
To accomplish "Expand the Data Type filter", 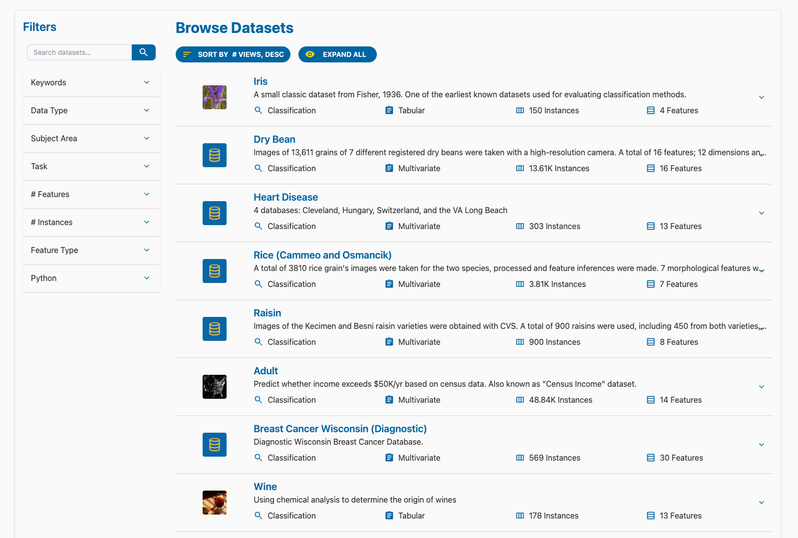I will 91,110.
